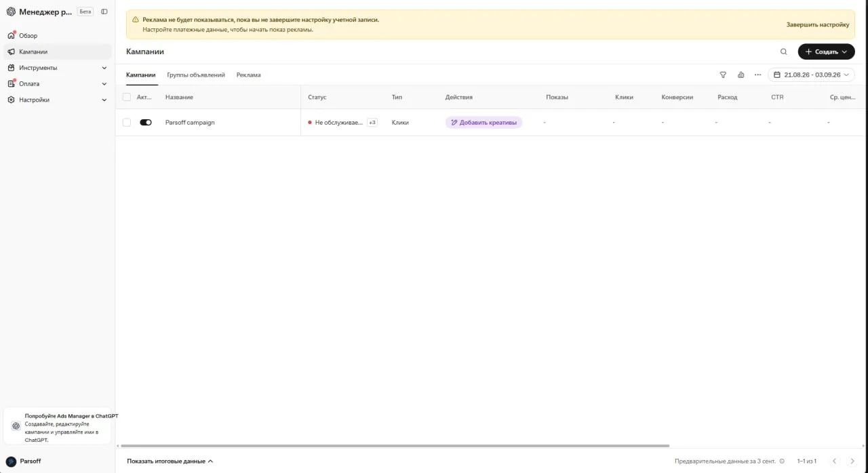Sort by Конверсии column header

coord(677,97)
